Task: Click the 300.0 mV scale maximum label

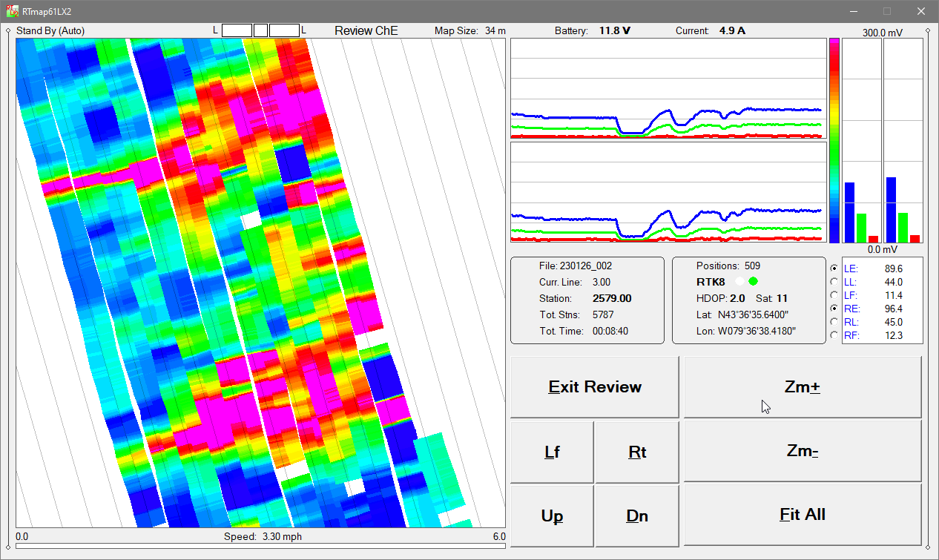Action: click(883, 33)
